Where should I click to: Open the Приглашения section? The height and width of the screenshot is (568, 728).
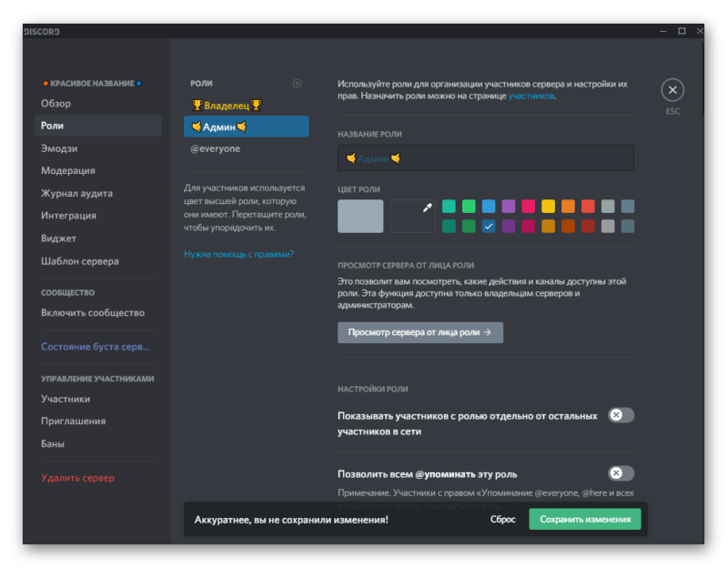coord(98,421)
